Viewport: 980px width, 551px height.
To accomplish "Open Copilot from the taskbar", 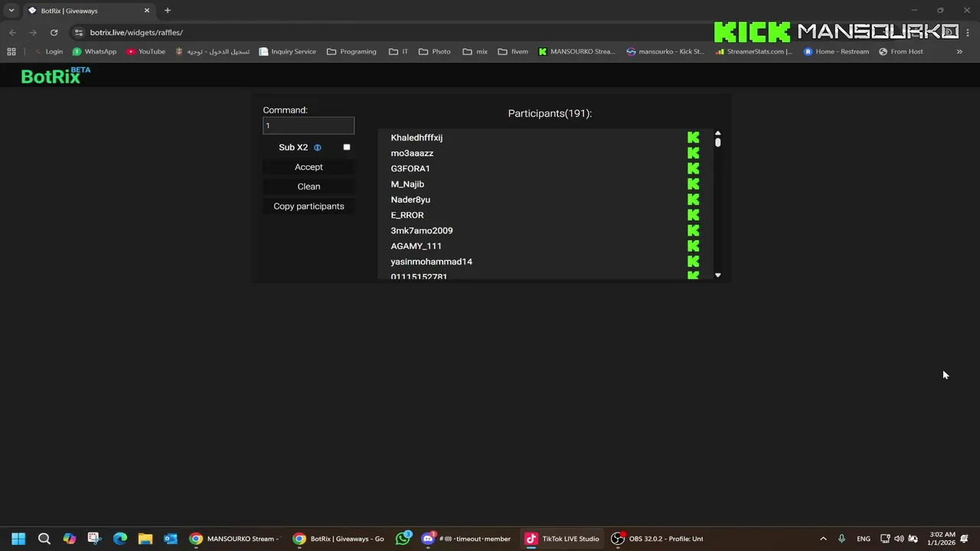I will point(70,539).
